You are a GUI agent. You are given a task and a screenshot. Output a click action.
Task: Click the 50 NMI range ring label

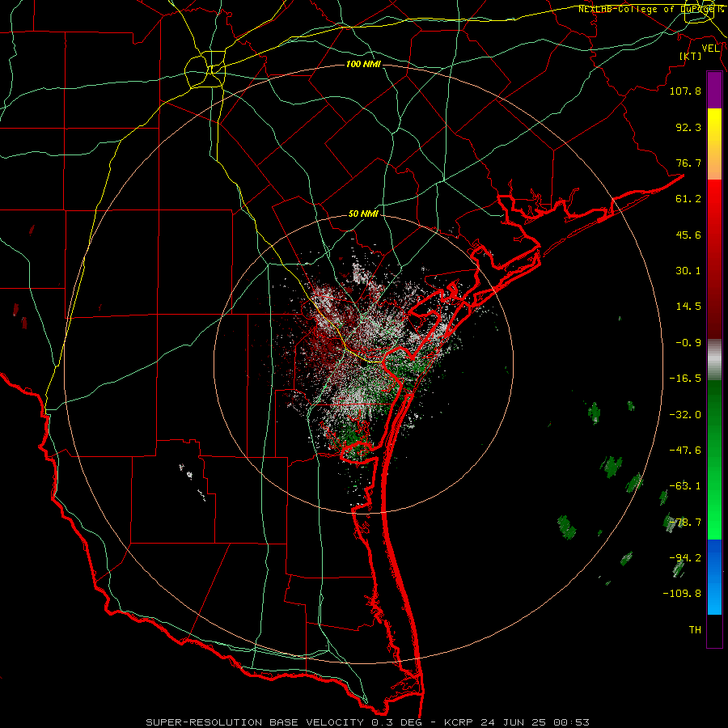[x=363, y=214]
